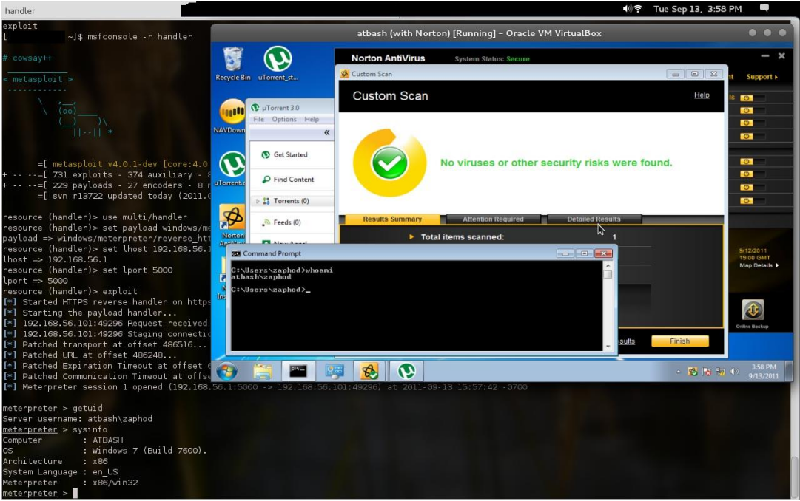Click the network tray icon in Windows taskbar
Screen dimensions: 800x501
(x=720, y=372)
